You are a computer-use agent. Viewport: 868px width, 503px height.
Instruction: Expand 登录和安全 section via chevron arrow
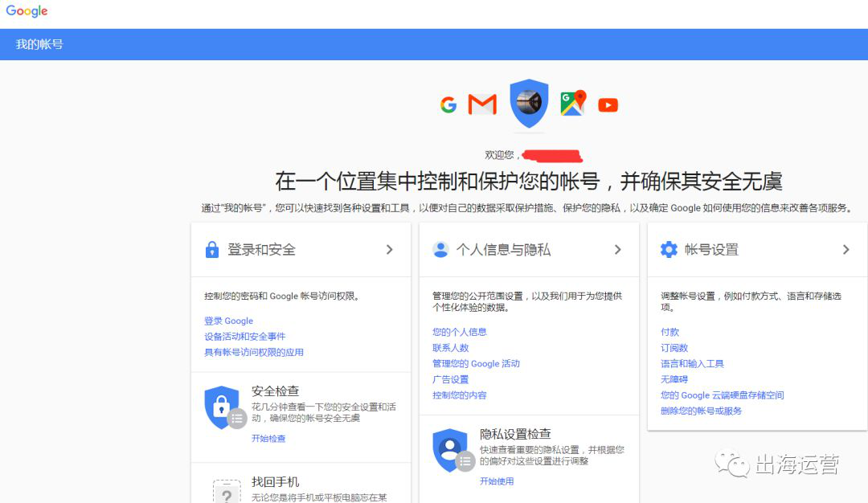point(390,250)
